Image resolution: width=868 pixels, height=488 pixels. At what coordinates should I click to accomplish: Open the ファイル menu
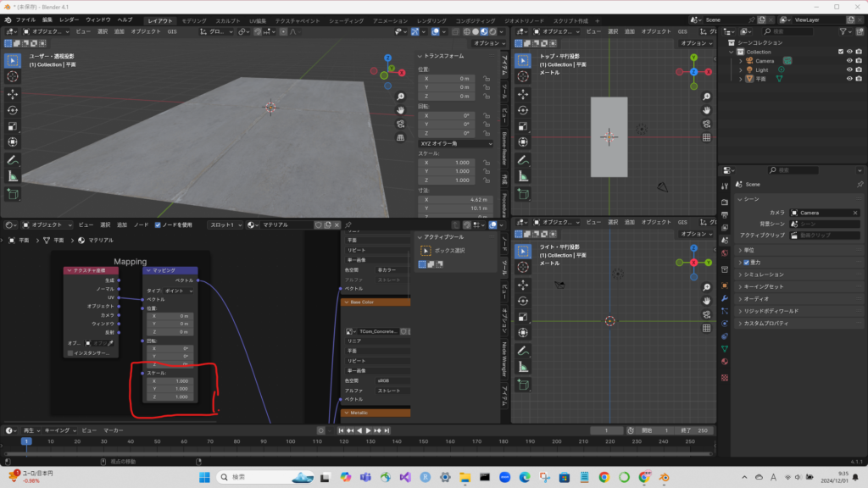click(x=25, y=19)
